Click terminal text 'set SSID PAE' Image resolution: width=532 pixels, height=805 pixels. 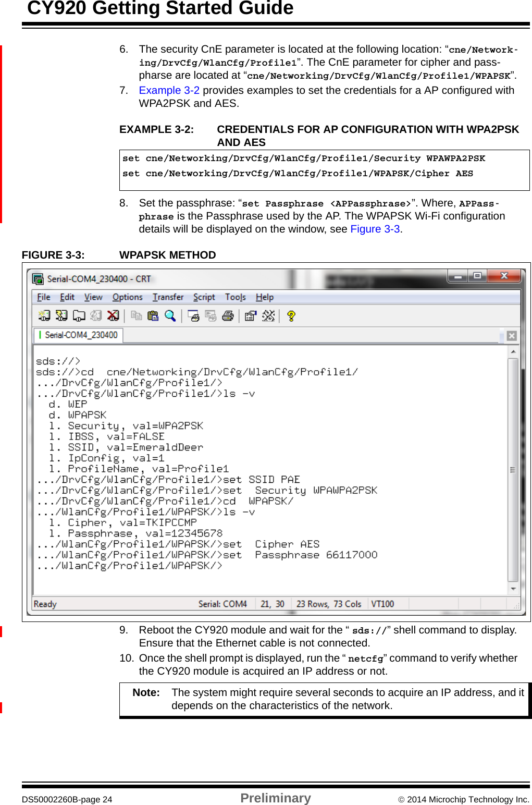262,480
